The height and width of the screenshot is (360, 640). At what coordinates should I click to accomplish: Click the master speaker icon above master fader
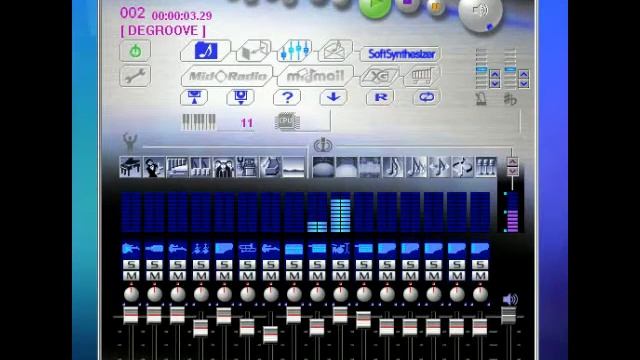(510, 300)
